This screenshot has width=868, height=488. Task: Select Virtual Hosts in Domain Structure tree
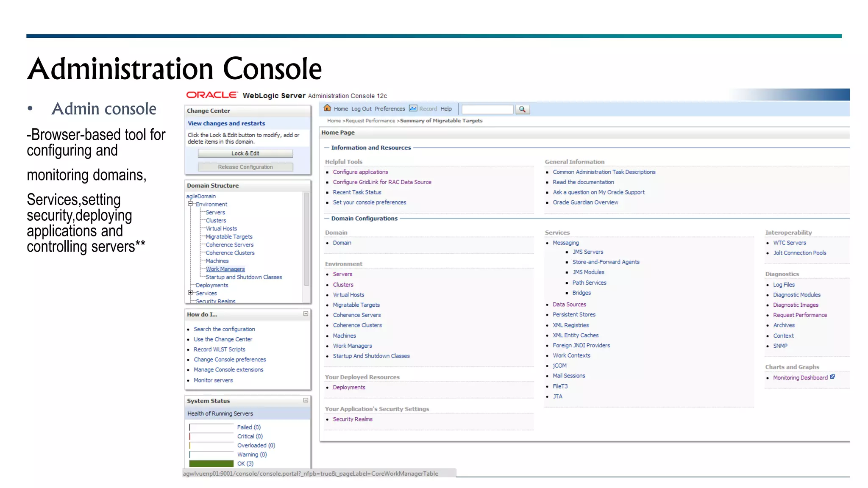coord(221,228)
